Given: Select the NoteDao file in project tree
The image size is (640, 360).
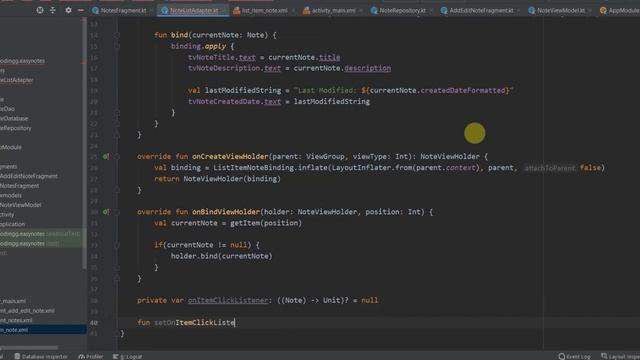Looking at the screenshot, I should click(7, 109).
